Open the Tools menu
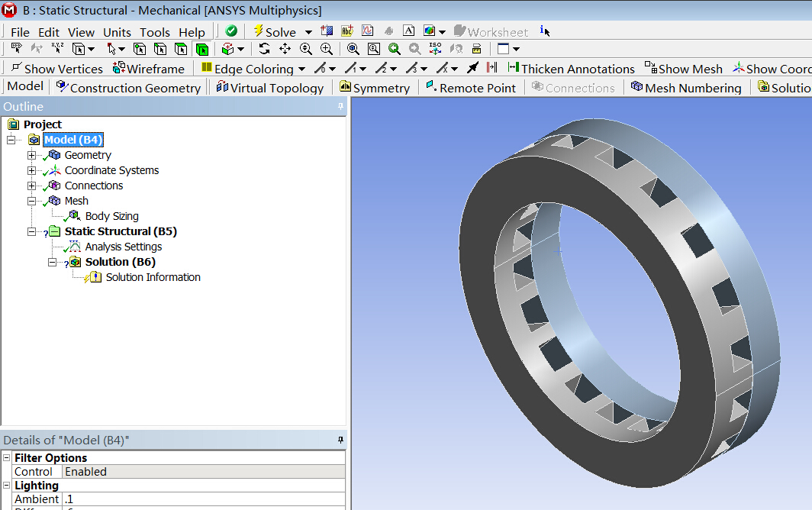The image size is (812, 510). point(154,32)
